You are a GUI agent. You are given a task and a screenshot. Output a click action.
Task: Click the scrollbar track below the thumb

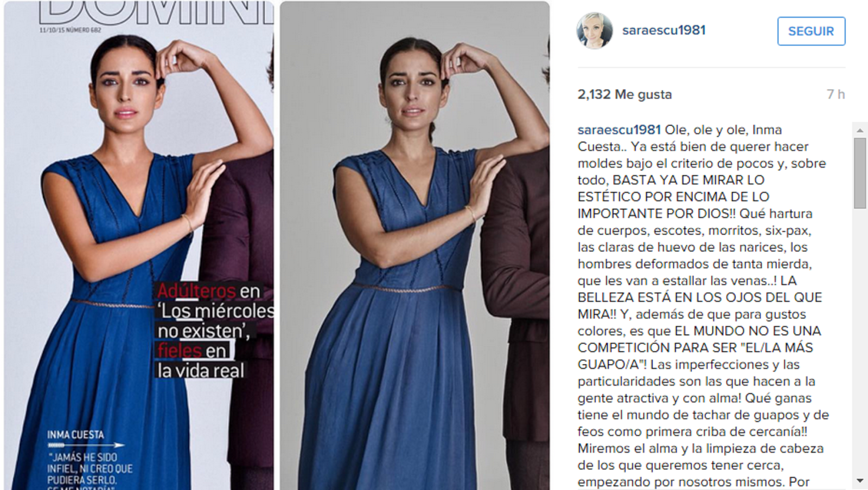point(860,341)
